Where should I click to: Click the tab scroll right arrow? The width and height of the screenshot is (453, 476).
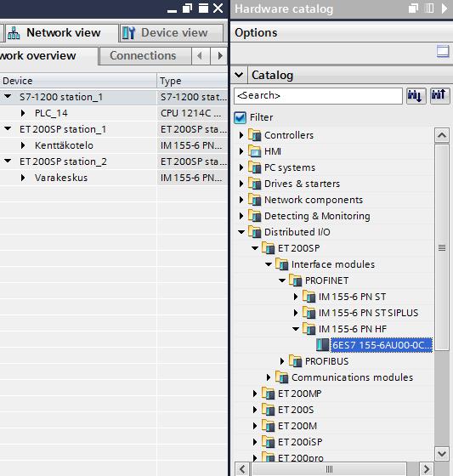[x=220, y=56]
